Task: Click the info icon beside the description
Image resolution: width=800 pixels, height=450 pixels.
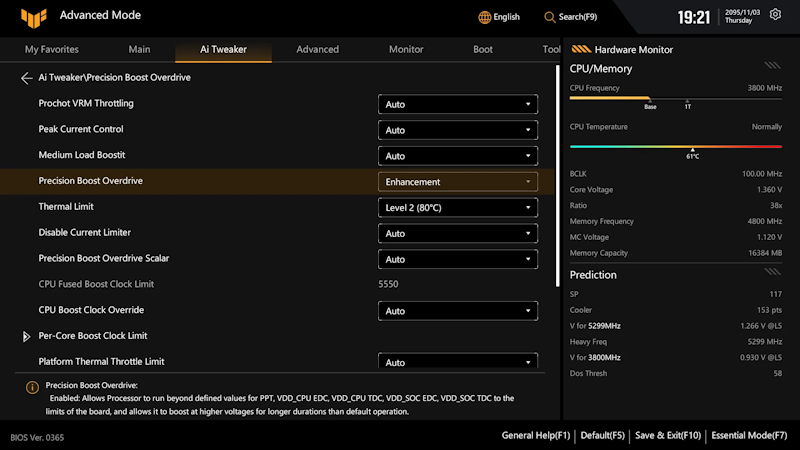Action: [x=32, y=388]
